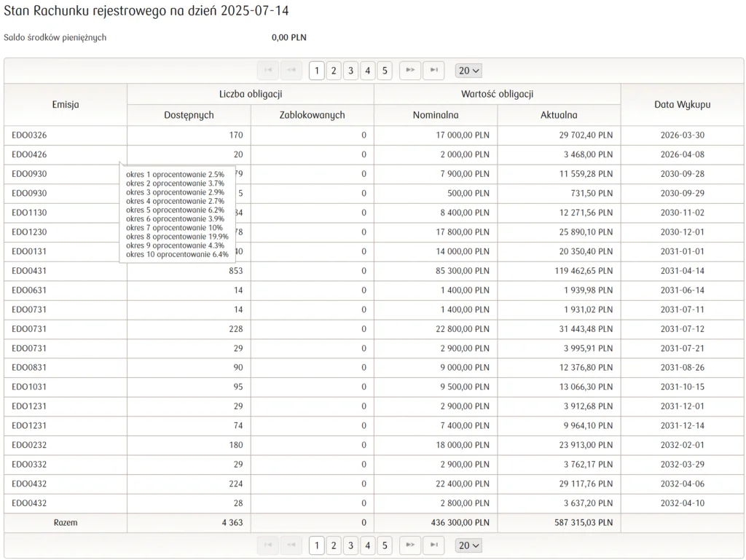Click the EDO0431 emission row
746x560 pixels.
click(x=29, y=271)
